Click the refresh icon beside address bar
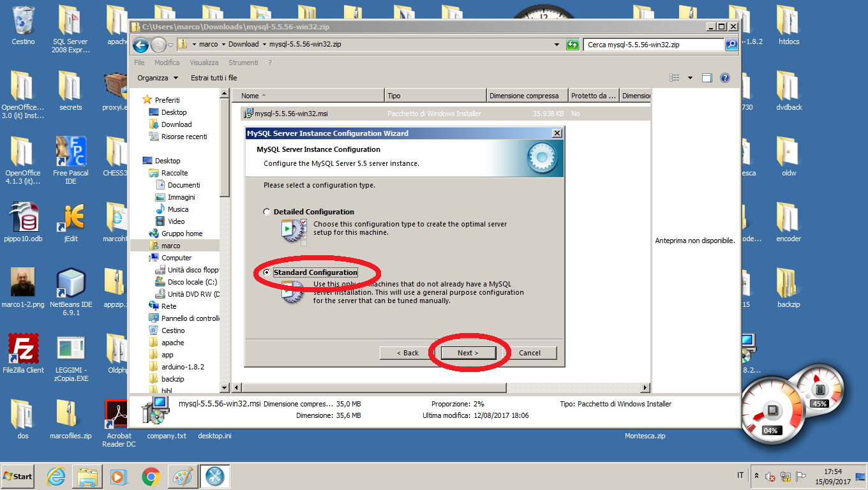 (572, 45)
